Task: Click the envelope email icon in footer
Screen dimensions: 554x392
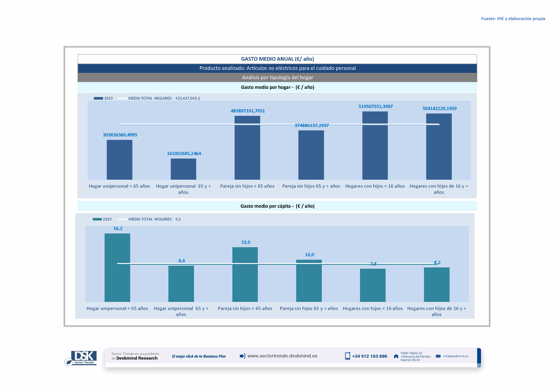Action: pyautogui.click(x=438, y=356)
